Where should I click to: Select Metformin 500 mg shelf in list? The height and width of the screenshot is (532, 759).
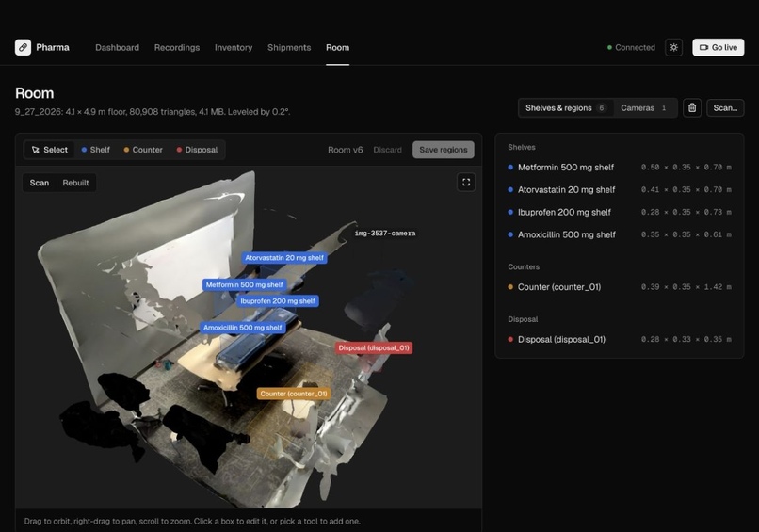[620, 168]
